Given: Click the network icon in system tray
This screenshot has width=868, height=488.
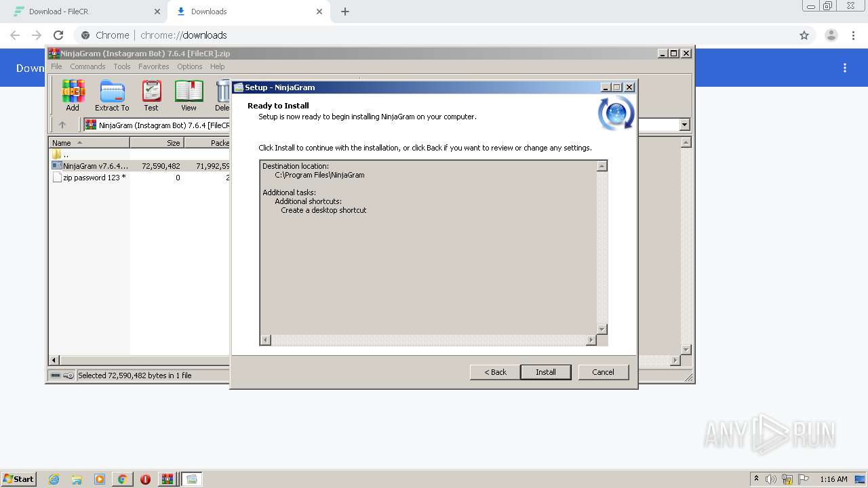Looking at the screenshot, I should (x=787, y=479).
